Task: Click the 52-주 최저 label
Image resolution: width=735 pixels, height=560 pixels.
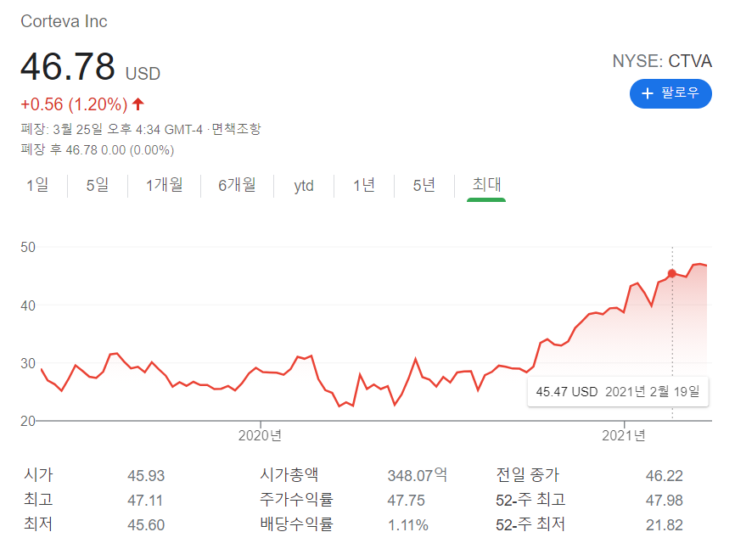Action: coord(530,524)
